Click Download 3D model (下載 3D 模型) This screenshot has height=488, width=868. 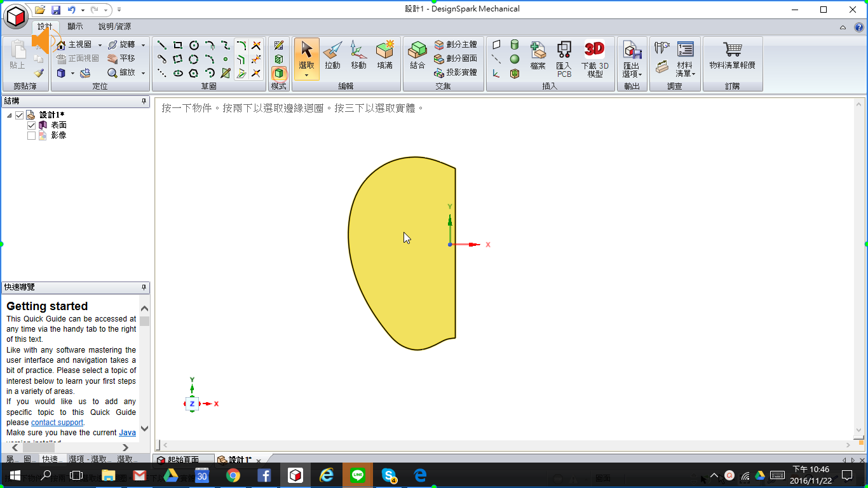(595, 59)
